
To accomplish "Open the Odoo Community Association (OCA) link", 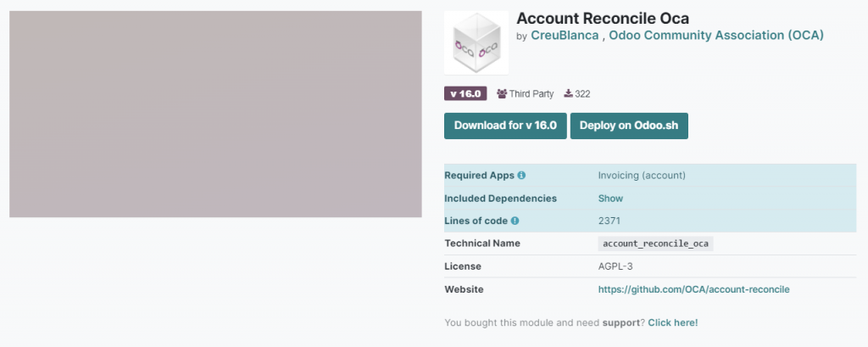I will [716, 36].
